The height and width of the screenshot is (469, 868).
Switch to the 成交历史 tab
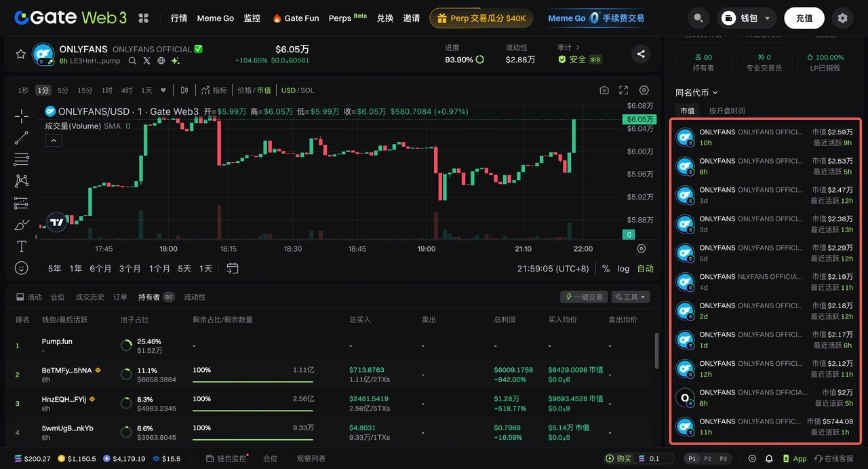pyautogui.click(x=90, y=297)
